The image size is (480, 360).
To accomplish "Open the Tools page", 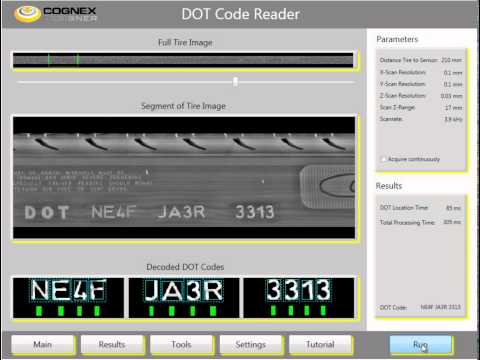I will (x=181, y=344).
